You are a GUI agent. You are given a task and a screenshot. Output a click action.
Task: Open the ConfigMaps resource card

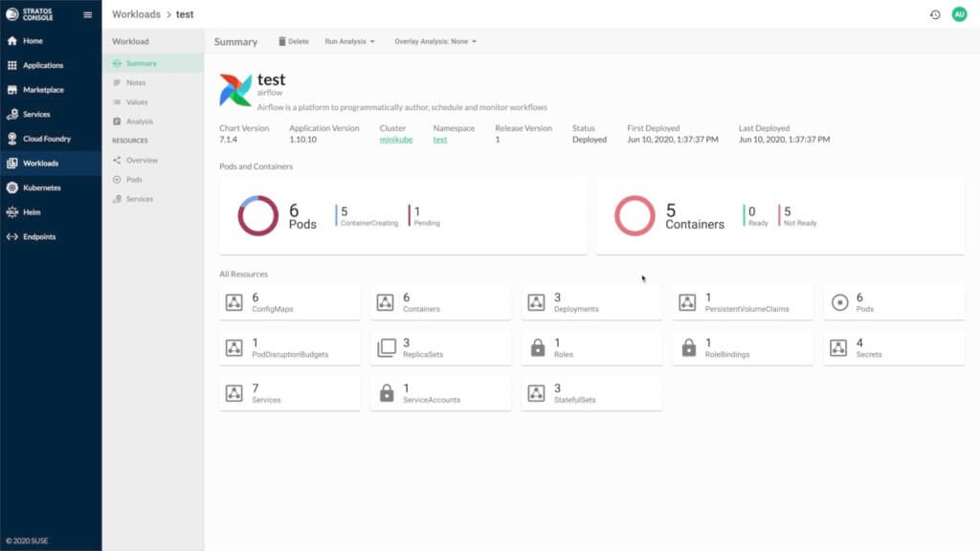(289, 302)
